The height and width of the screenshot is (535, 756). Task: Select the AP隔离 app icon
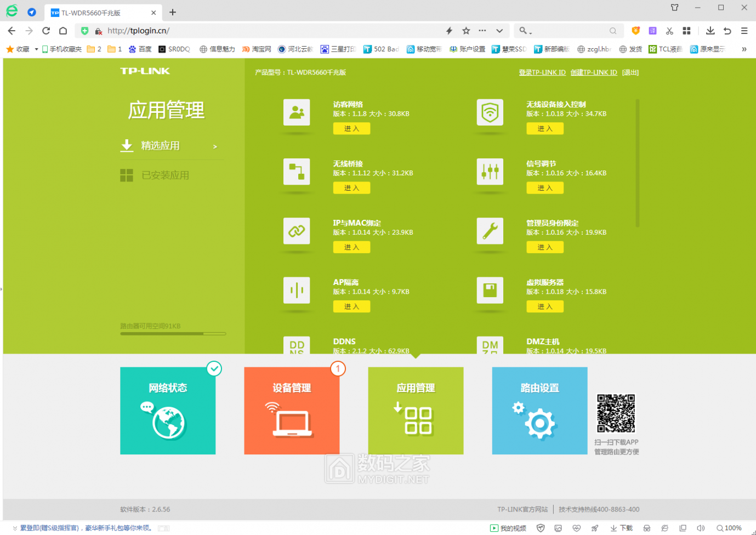[297, 290]
